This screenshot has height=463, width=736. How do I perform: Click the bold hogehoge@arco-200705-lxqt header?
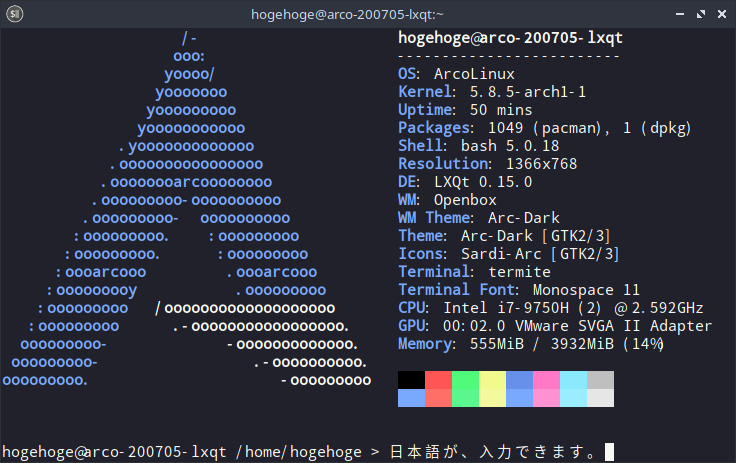point(510,38)
